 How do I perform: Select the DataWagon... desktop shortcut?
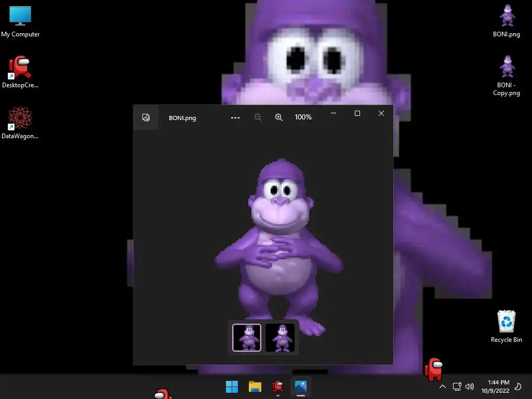point(20,123)
